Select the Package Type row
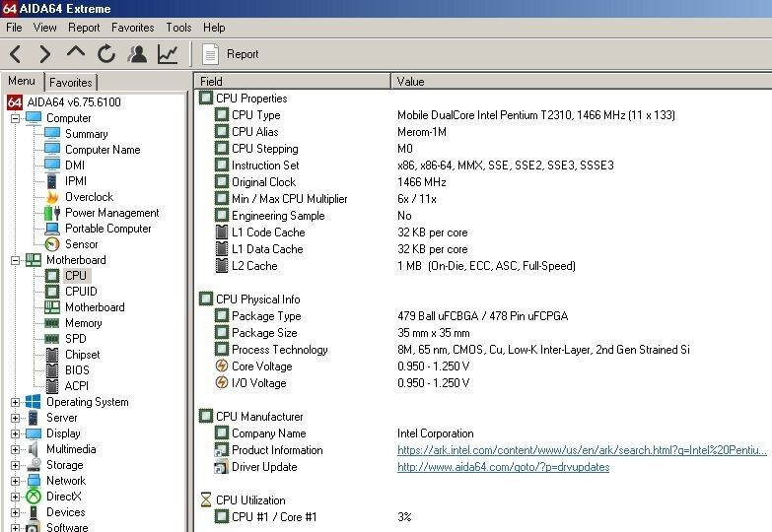The height and width of the screenshot is (532, 772). (484, 316)
